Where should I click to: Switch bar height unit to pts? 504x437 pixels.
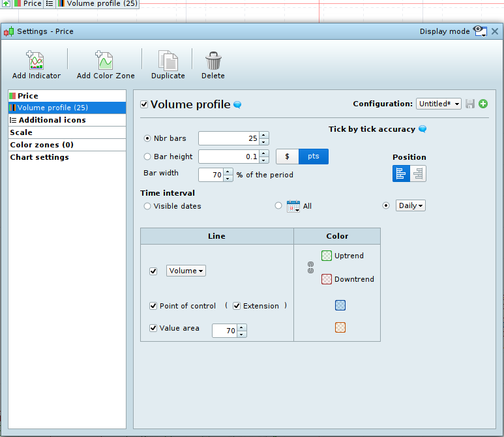coord(314,157)
